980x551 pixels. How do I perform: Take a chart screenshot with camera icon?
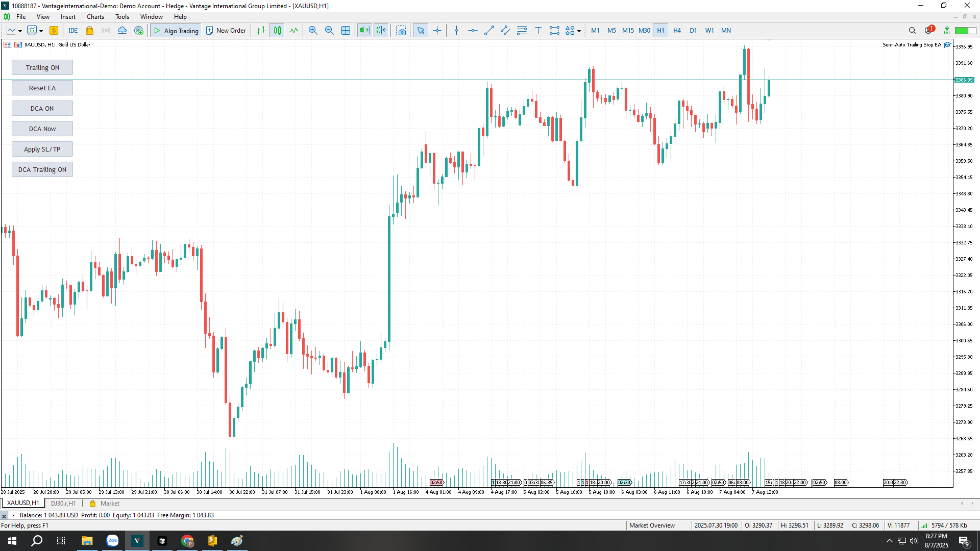point(402,31)
